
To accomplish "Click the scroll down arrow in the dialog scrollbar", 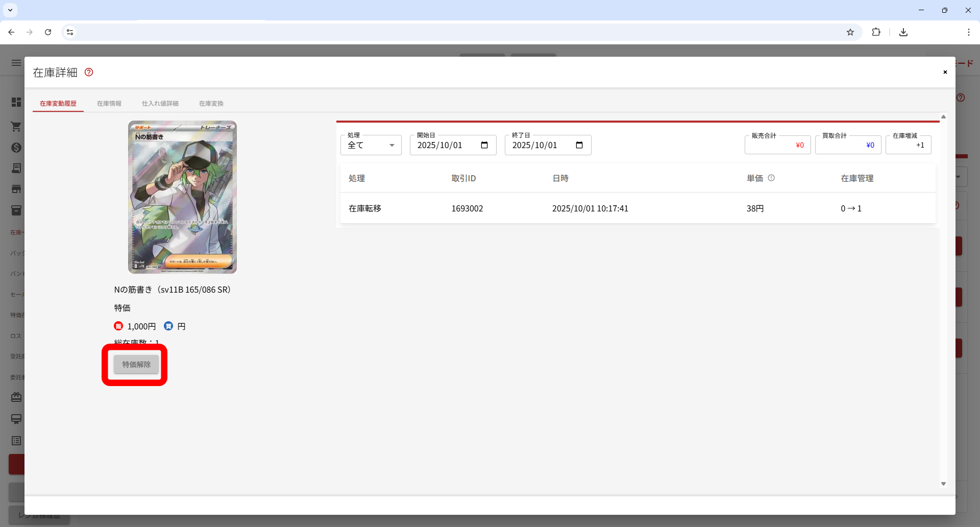I will point(943,484).
